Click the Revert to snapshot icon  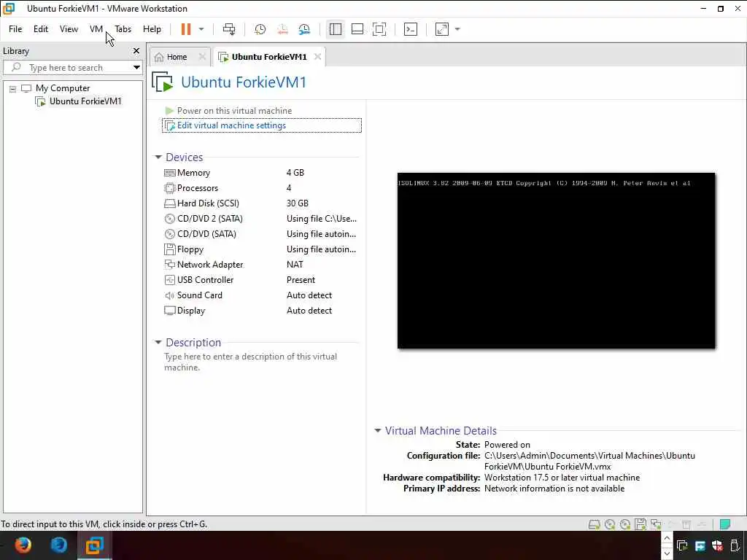pos(282,29)
